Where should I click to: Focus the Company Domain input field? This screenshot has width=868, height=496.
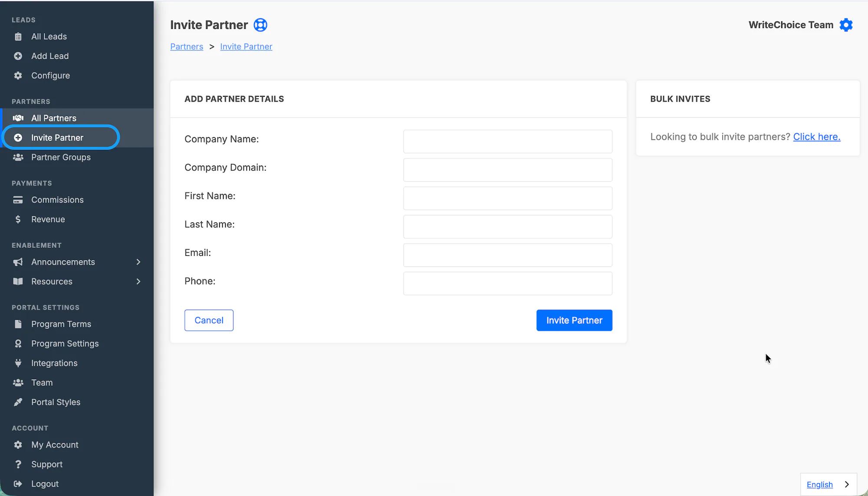507,170
